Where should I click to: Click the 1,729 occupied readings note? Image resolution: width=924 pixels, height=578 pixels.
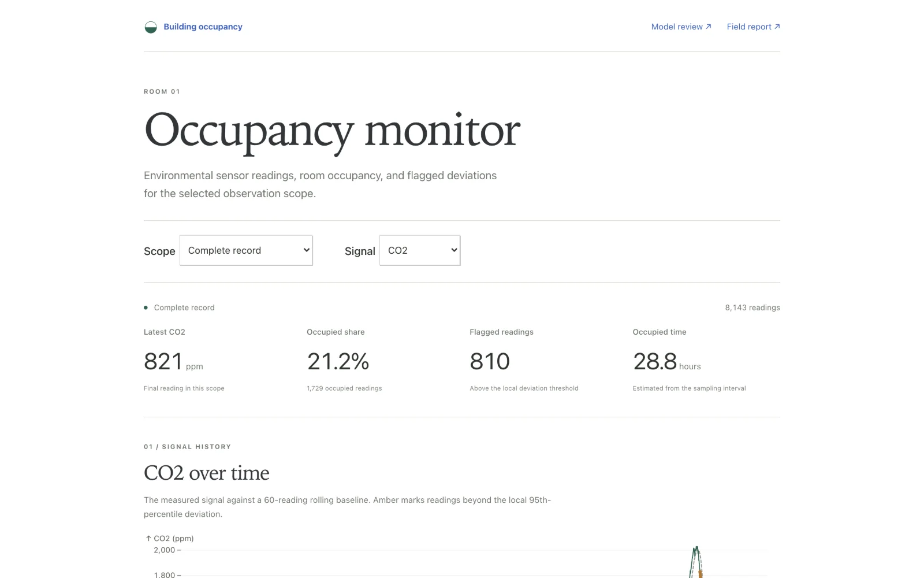(344, 388)
